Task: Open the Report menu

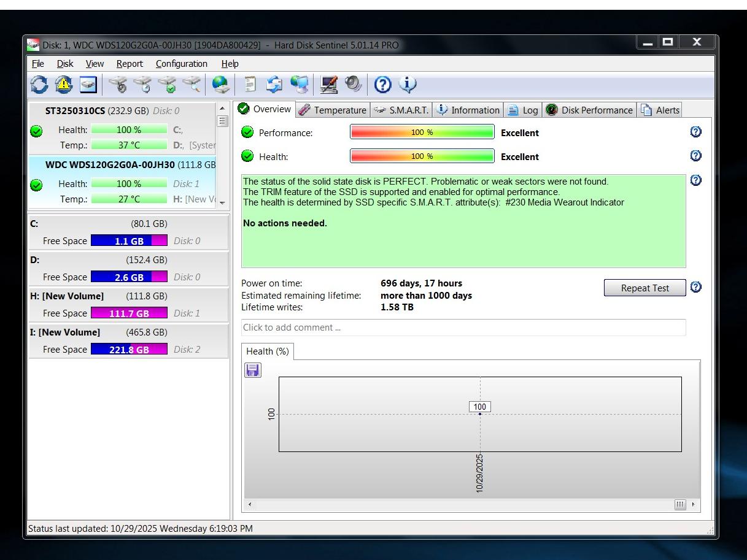Action: [x=130, y=64]
